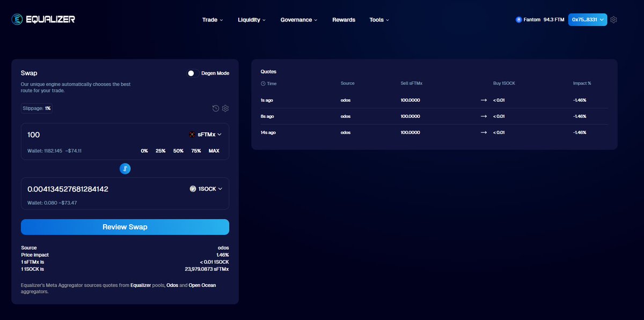644x320 pixels.
Task: Click the Sell sFTMx column header
Action: point(412,84)
